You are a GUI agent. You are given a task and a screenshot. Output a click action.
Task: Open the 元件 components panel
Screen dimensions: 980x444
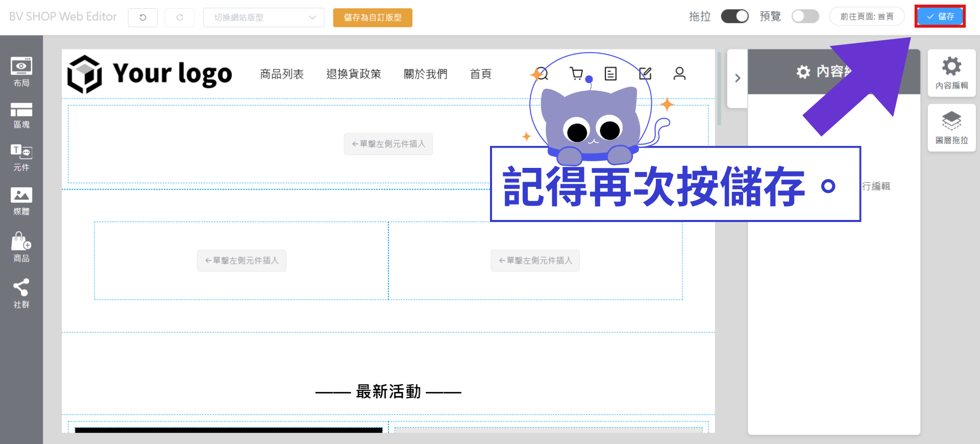pyautogui.click(x=21, y=158)
